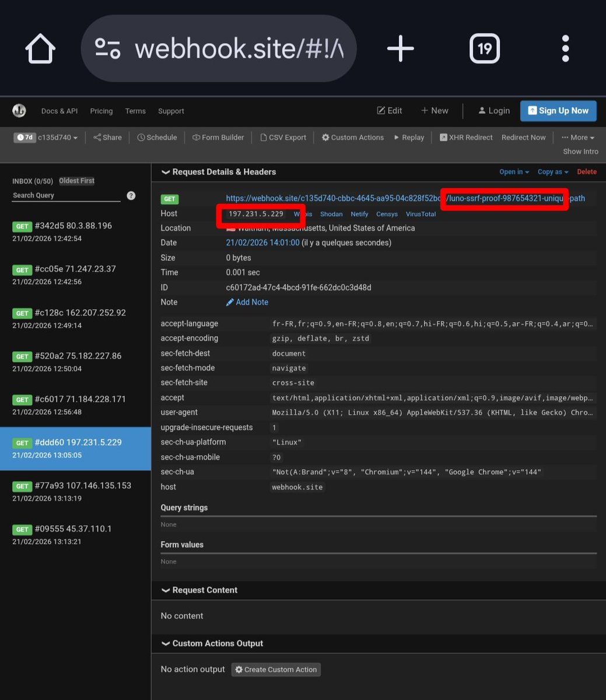Click the date 21/02/2026 14:01:00 link
Image resolution: width=606 pixels, height=700 pixels.
262,243
